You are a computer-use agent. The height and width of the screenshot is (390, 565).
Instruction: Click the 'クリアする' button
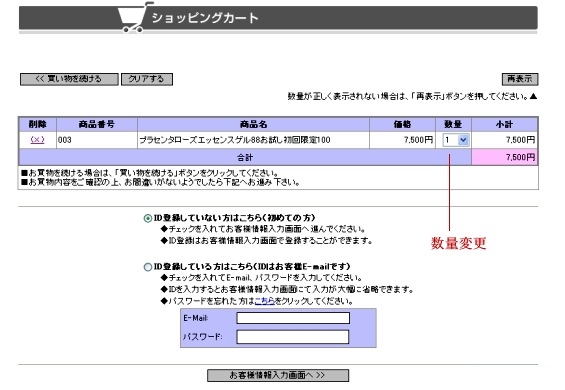pyautogui.click(x=147, y=79)
